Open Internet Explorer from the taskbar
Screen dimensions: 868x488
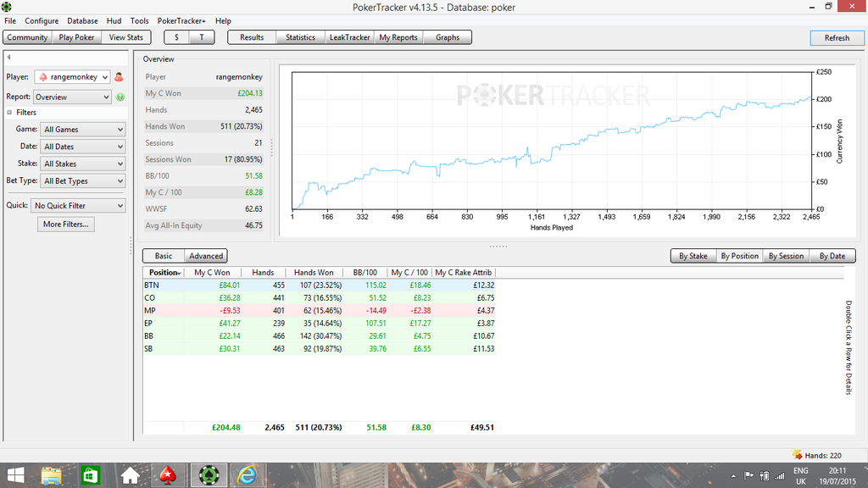click(247, 475)
